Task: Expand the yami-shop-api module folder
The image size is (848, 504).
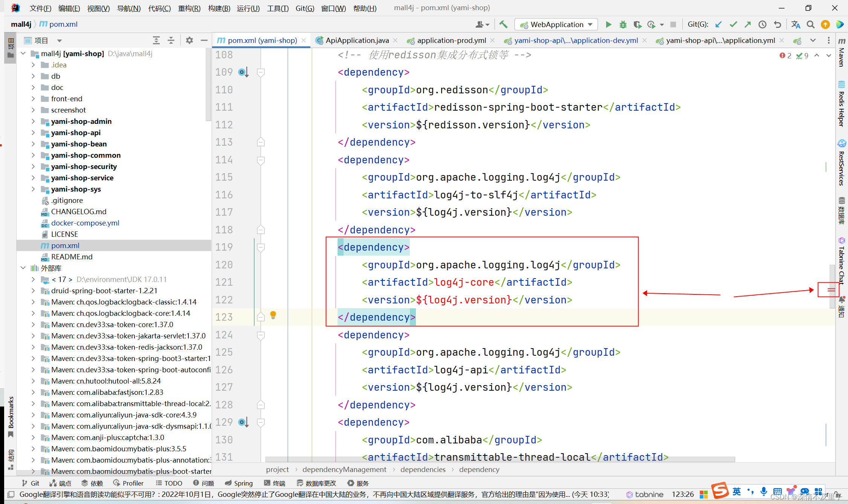Action: [x=33, y=132]
